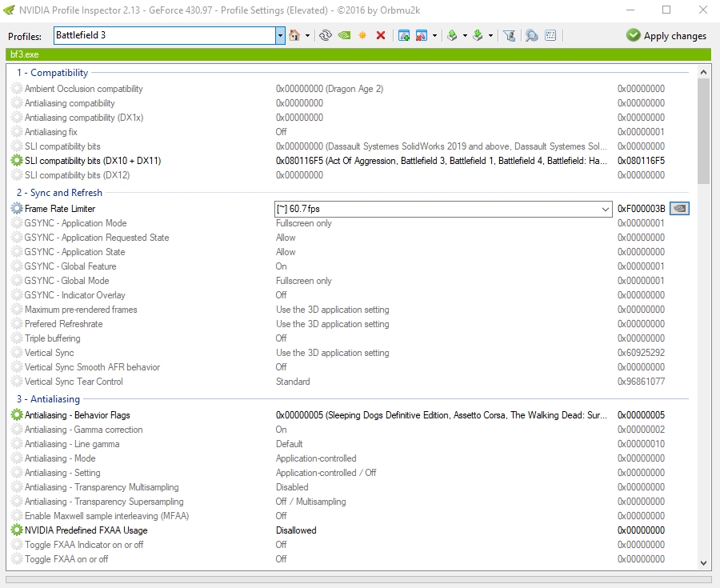Screen dimensions: 720x588
Task: Click the Antialiasing - Line gamma Default value
Action: tap(290, 444)
